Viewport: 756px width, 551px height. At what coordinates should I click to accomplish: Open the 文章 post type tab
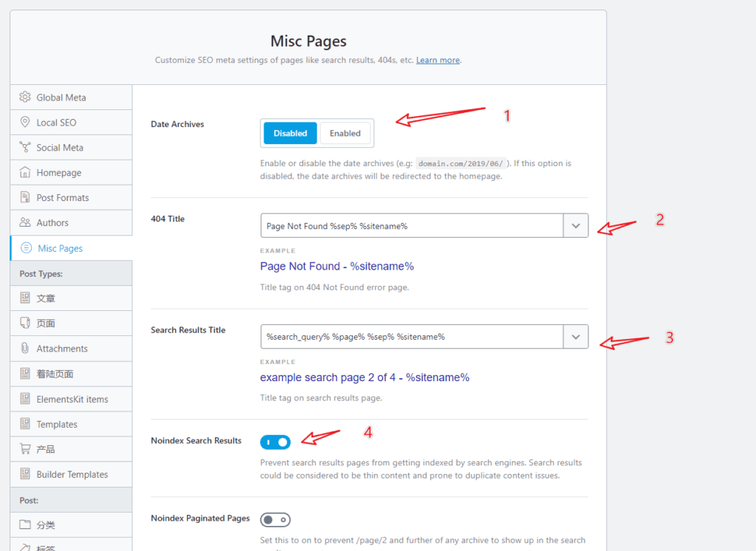72,298
